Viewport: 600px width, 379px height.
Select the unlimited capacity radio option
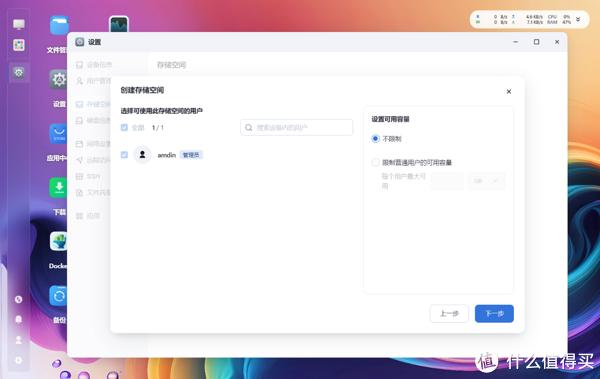tap(375, 139)
